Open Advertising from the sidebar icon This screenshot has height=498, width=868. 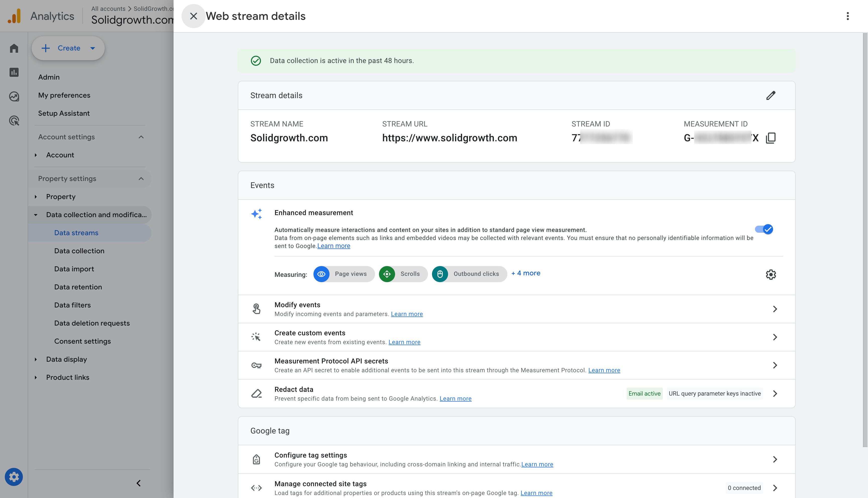coord(14,120)
